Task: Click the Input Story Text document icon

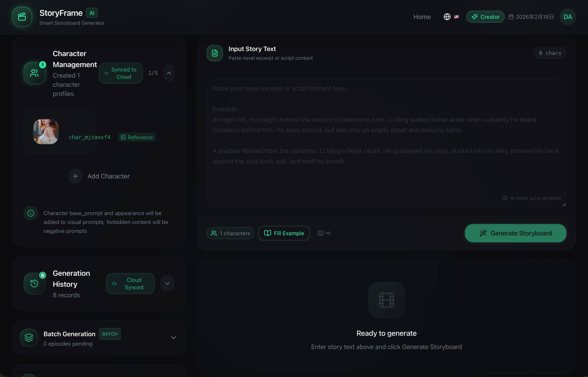Action: [214, 53]
